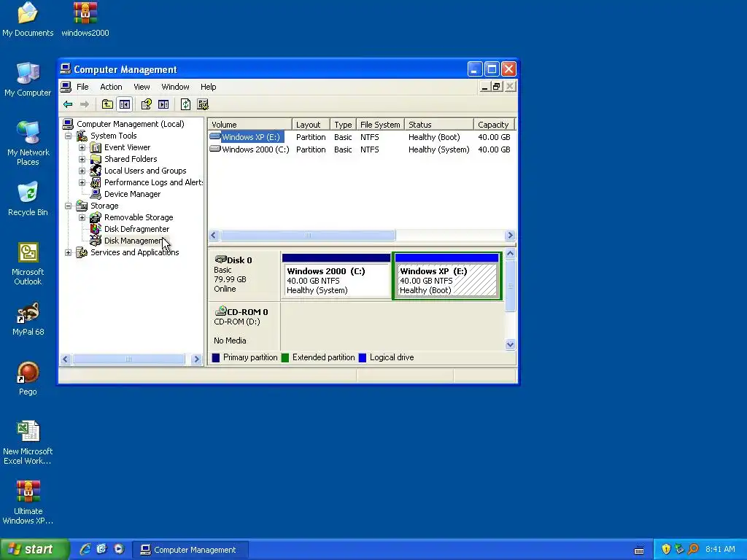747x560 pixels.
Task: Click the Disk 0 label panel
Action: 244,276
